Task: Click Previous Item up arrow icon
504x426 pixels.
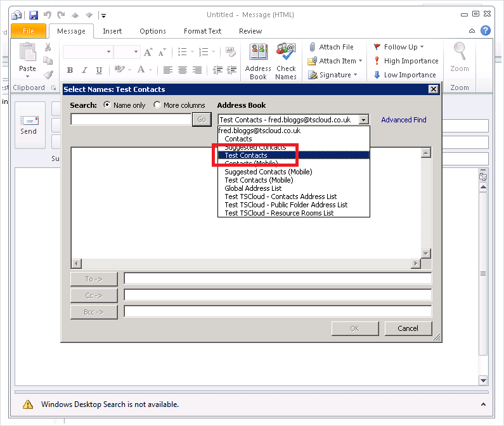Action: (x=75, y=15)
